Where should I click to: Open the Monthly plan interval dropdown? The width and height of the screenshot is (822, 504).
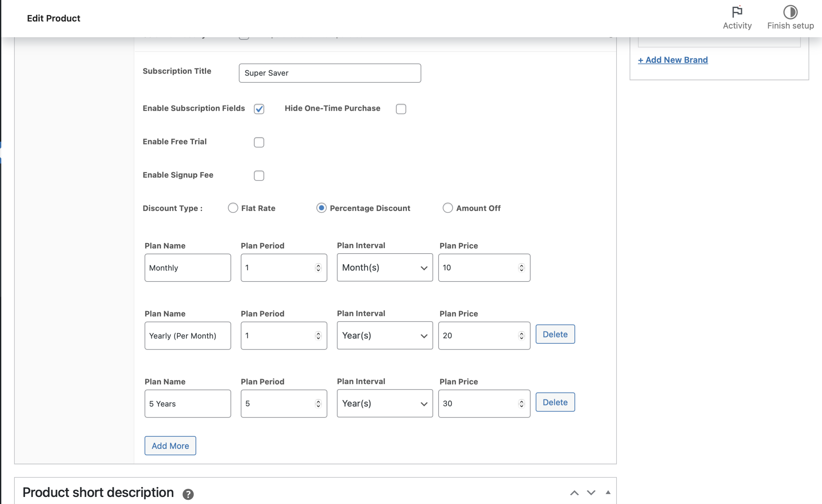click(x=384, y=267)
